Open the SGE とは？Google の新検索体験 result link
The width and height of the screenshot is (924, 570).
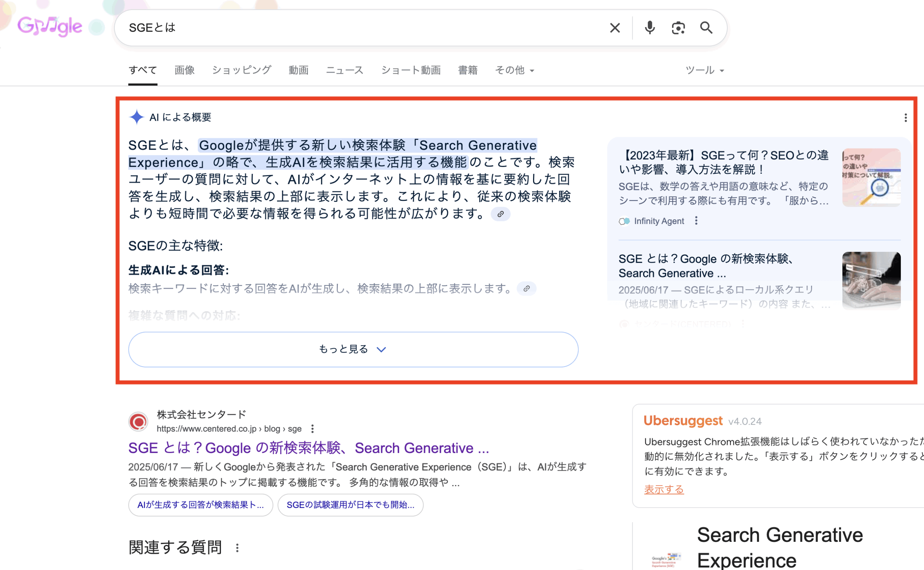pyautogui.click(x=308, y=448)
